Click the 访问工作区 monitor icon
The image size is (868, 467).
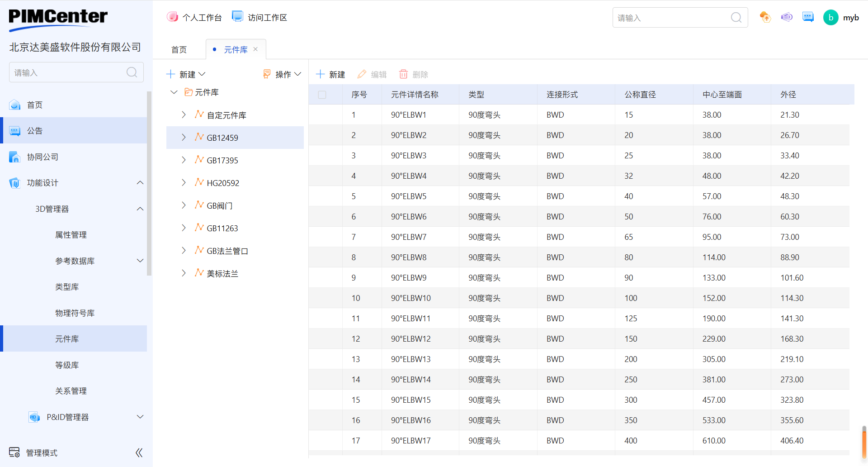click(237, 17)
